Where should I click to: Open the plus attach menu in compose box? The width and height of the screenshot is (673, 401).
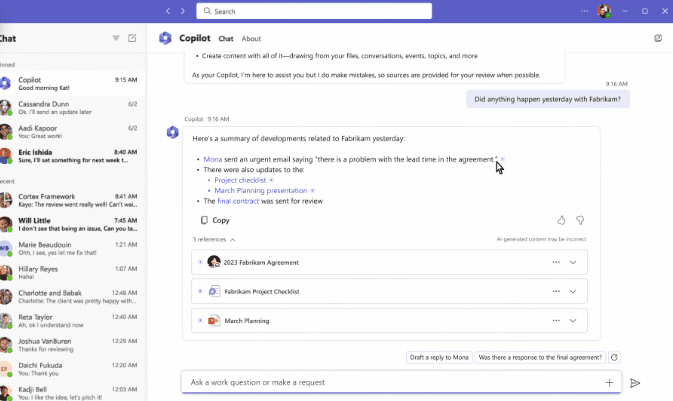point(609,383)
